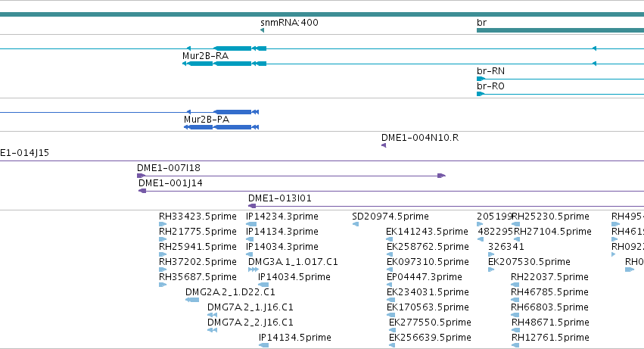Select the br-RN transcript start glyph

pyautogui.click(x=481, y=79)
